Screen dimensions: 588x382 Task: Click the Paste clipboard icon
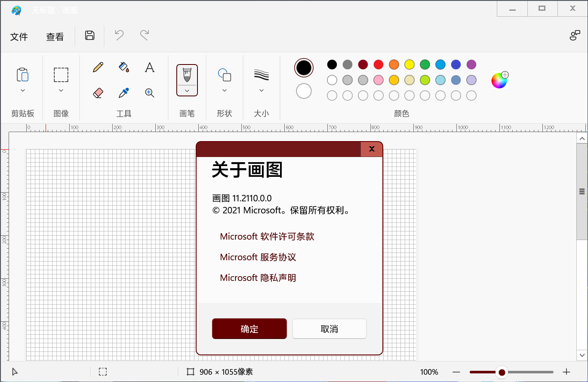click(22, 75)
